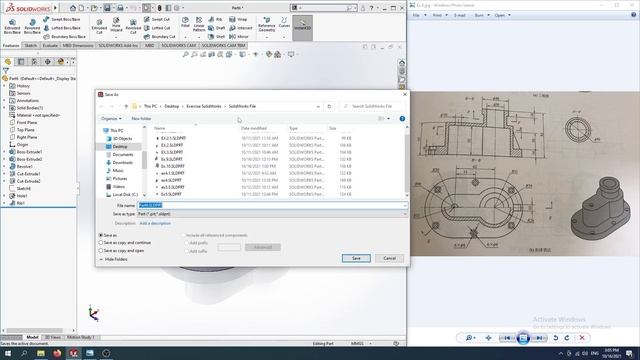Screen dimensions: 640x360
Task: Expand the Revolve1 feature node
Action: (x=4, y=167)
